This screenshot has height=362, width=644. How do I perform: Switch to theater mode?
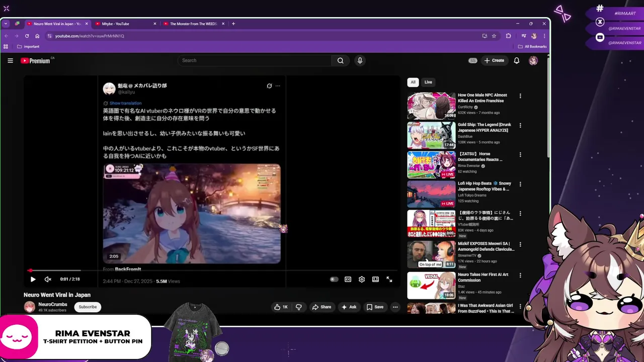[x=375, y=279]
